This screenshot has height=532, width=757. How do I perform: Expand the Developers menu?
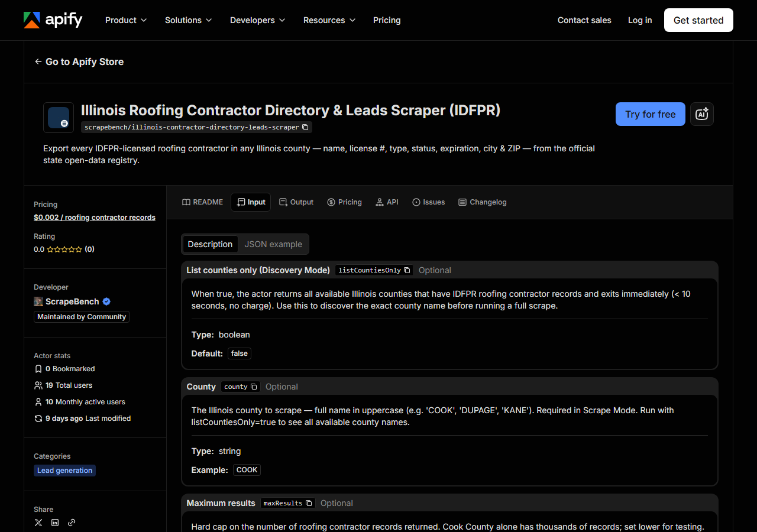click(x=257, y=20)
